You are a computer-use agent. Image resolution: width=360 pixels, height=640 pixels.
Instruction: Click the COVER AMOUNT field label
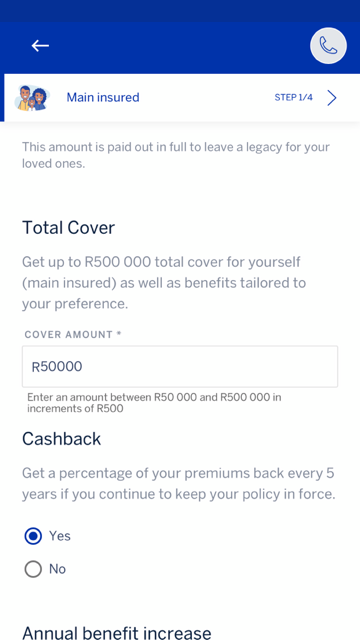click(x=73, y=335)
